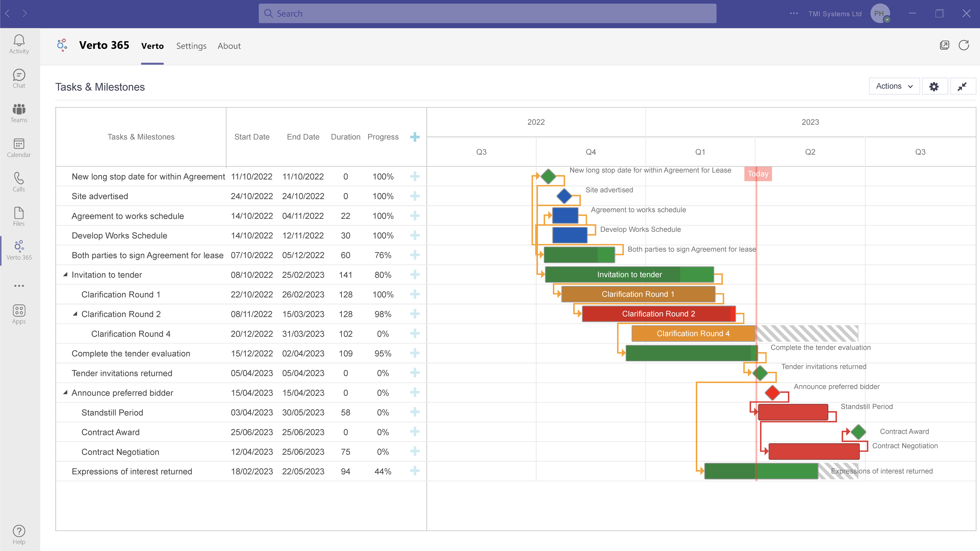Click the Today timeline marker
This screenshot has height=551, width=980.
(758, 174)
